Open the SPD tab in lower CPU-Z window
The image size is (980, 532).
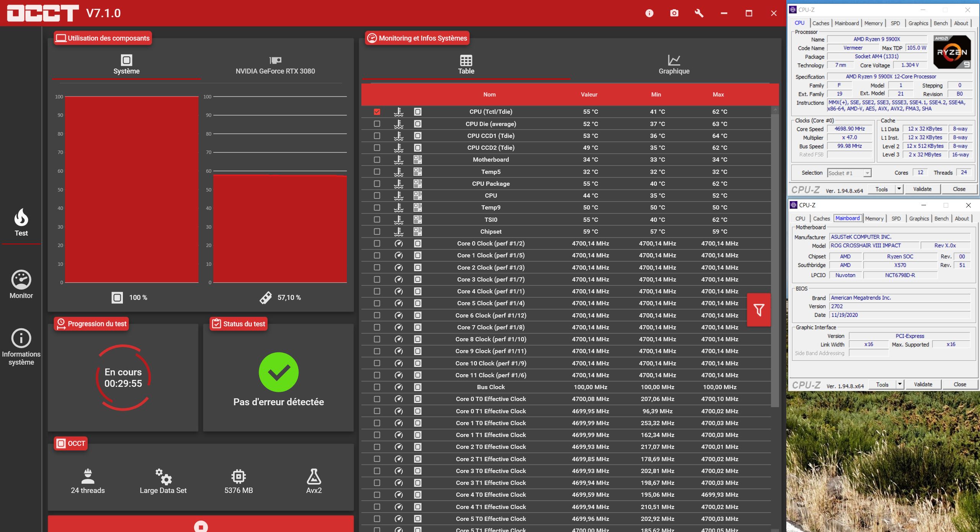coord(896,219)
